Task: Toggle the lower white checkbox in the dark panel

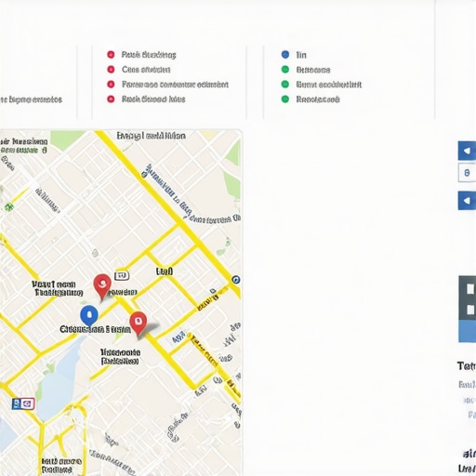Action: click(x=470, y=310)
